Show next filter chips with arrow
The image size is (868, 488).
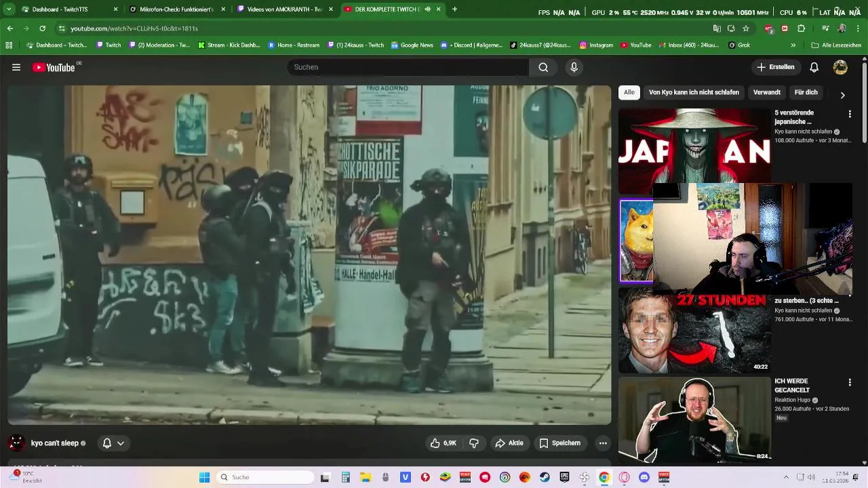coord(842,95)
